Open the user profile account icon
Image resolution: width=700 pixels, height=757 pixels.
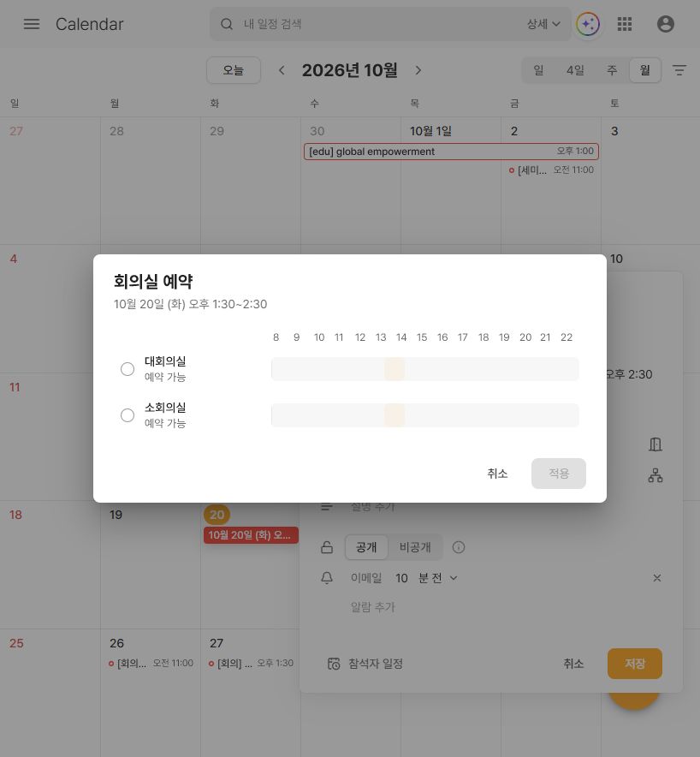pyautogui.click(x=665, y=24)
